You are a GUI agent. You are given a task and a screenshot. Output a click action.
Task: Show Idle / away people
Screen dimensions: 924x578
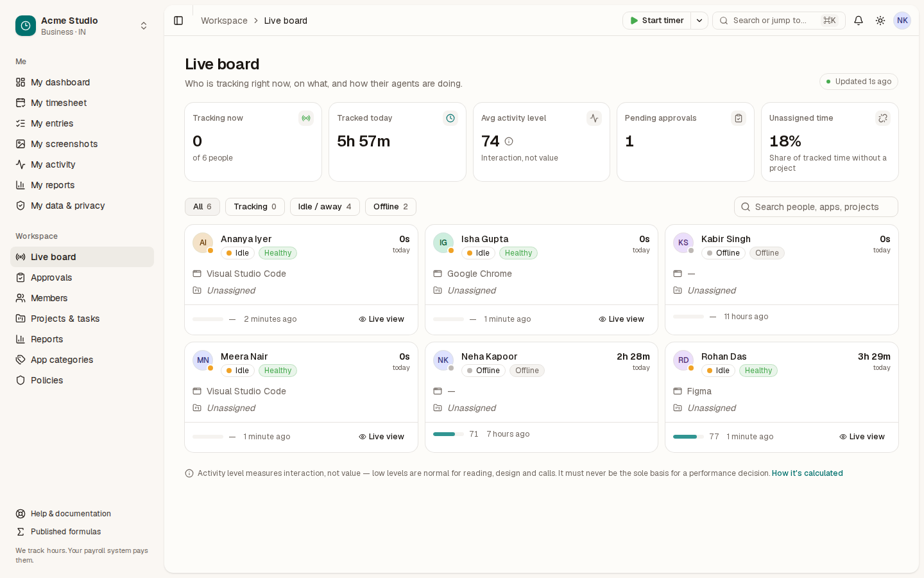tap(325, 207)
